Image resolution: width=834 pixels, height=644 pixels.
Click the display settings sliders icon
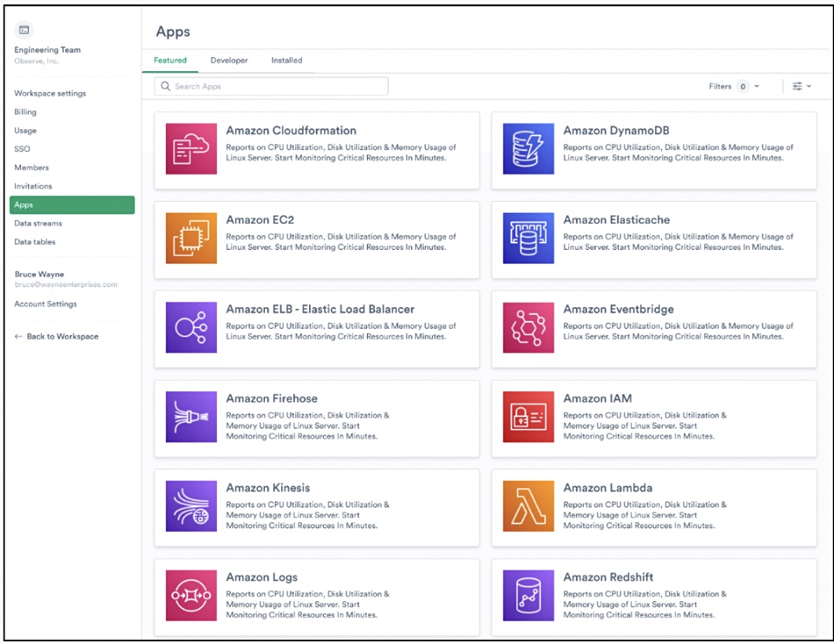pos(797,86)
